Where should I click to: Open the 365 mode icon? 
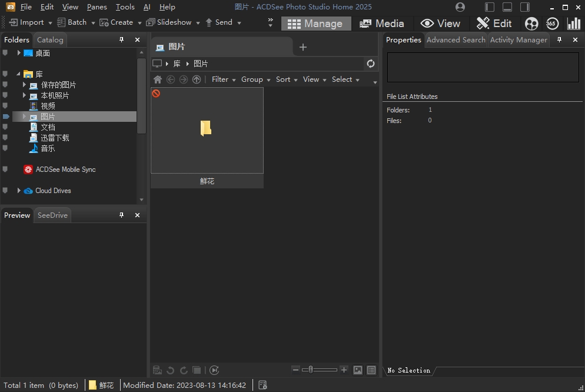(x=552, y=24)
